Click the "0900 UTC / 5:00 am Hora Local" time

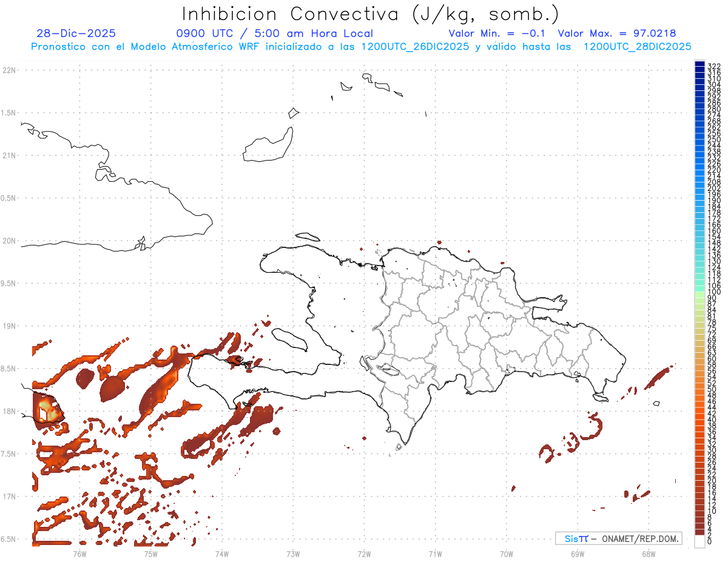coord(275,33)
